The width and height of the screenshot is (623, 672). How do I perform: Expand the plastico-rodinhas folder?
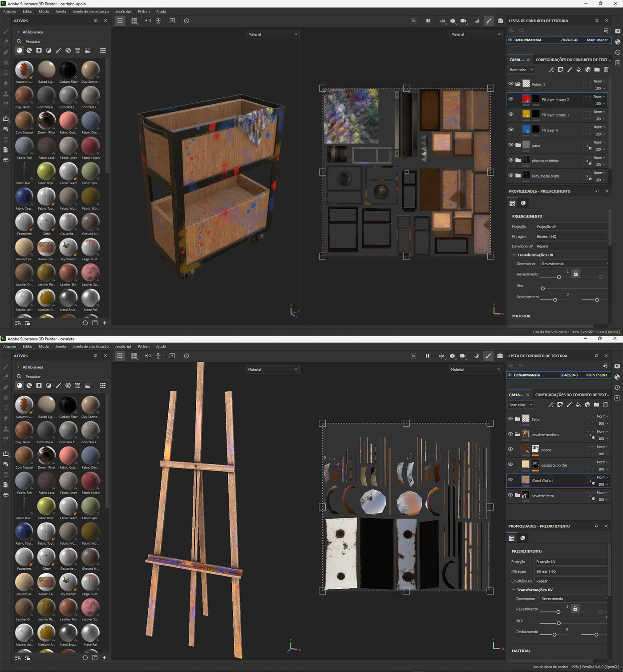tap(518, 160)
